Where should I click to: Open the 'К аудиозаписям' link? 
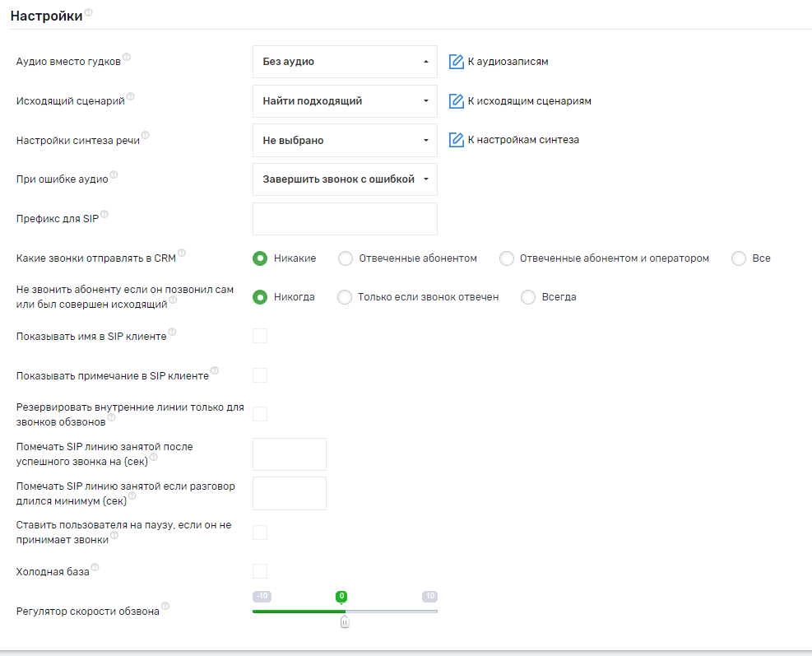click(x=508, y=62)
